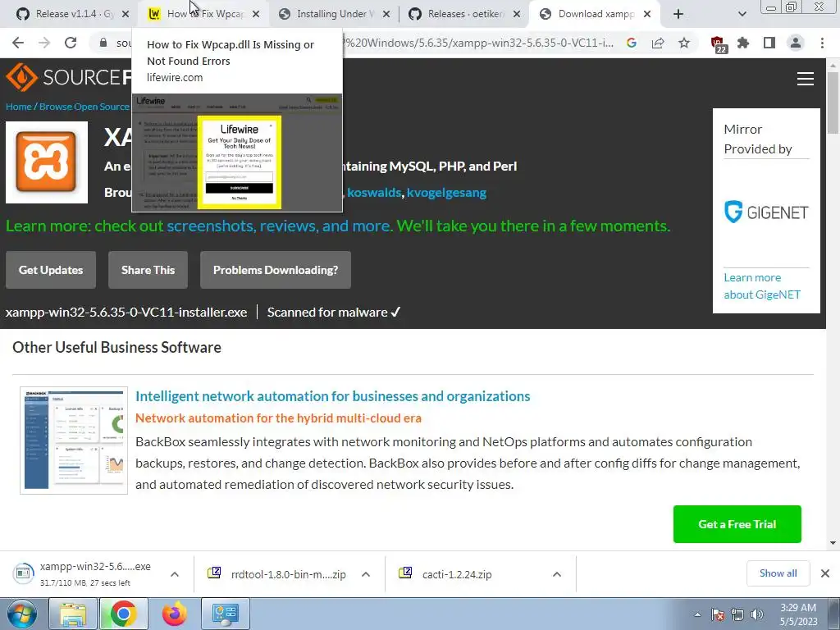Go back with the browser back arrow
Viewport: 840px width, 630px height.
tap(18, 43)
